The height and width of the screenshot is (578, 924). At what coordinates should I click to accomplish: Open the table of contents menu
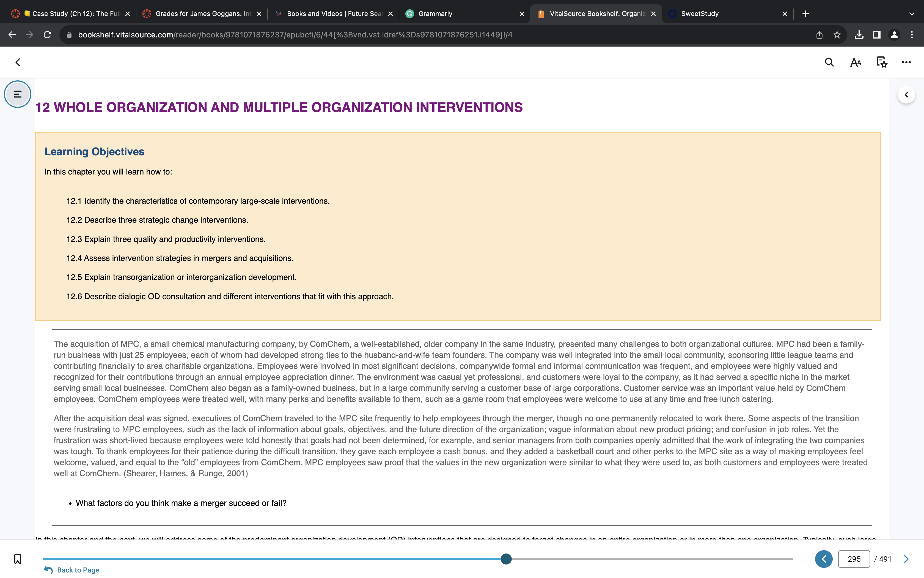[x=18, y=94]
